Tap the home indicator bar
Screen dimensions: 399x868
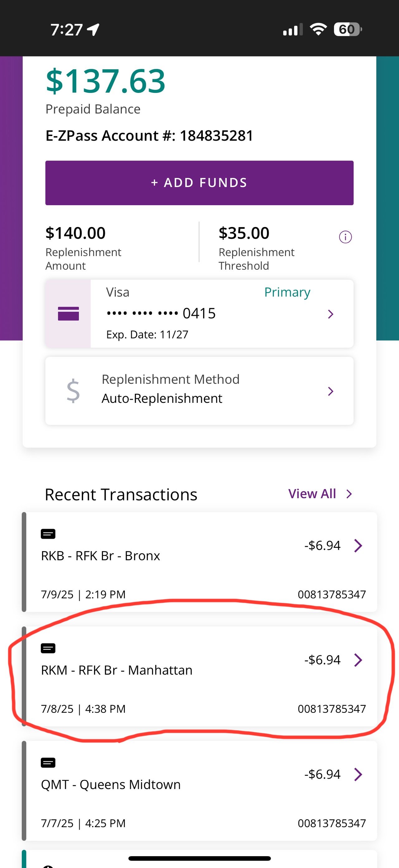tap(199, 858)
